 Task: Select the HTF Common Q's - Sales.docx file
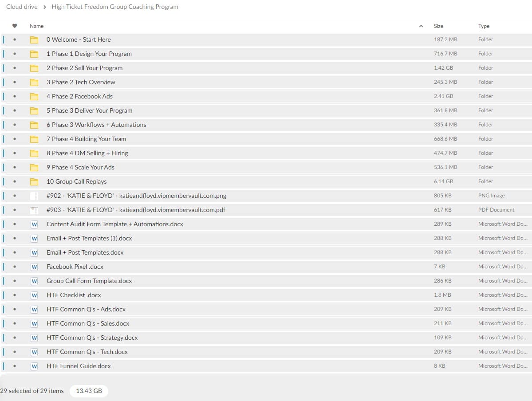[x=88, y=323]
